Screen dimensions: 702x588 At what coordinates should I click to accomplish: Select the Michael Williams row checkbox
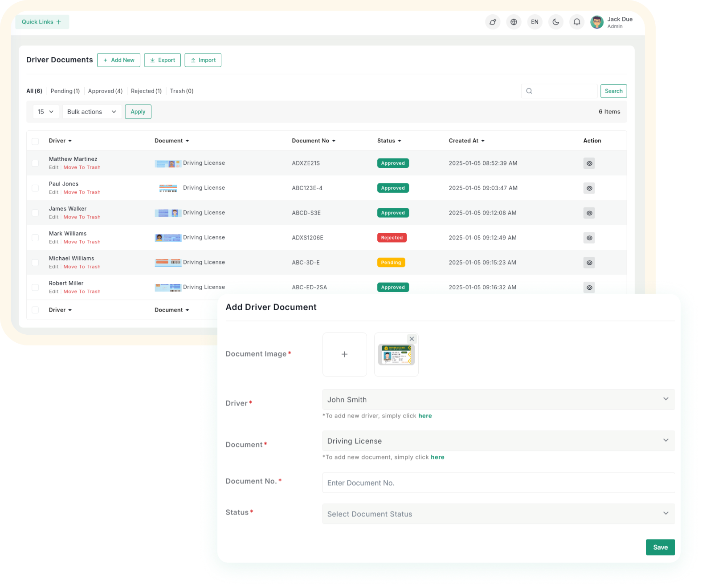[35, 263]
